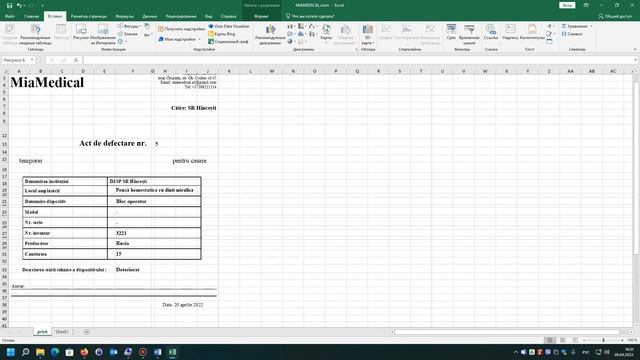Image resolution: width=640 pixels, height=360 pixels.
Task: Insert a hyperlink (Ссылка)
Action: tap(491, 32)
